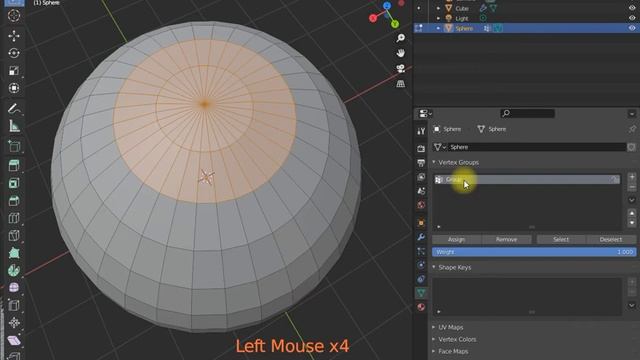The width and height of the screenshot is (640, 360).
Task: Open the vertex group specials dropdown arrow
Action: click(x=631, y=200)
